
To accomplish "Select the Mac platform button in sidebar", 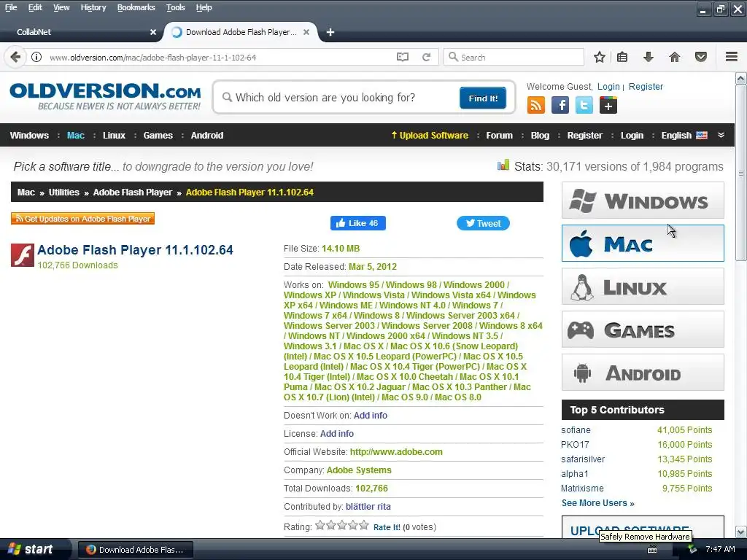I will tap(643, 244).
